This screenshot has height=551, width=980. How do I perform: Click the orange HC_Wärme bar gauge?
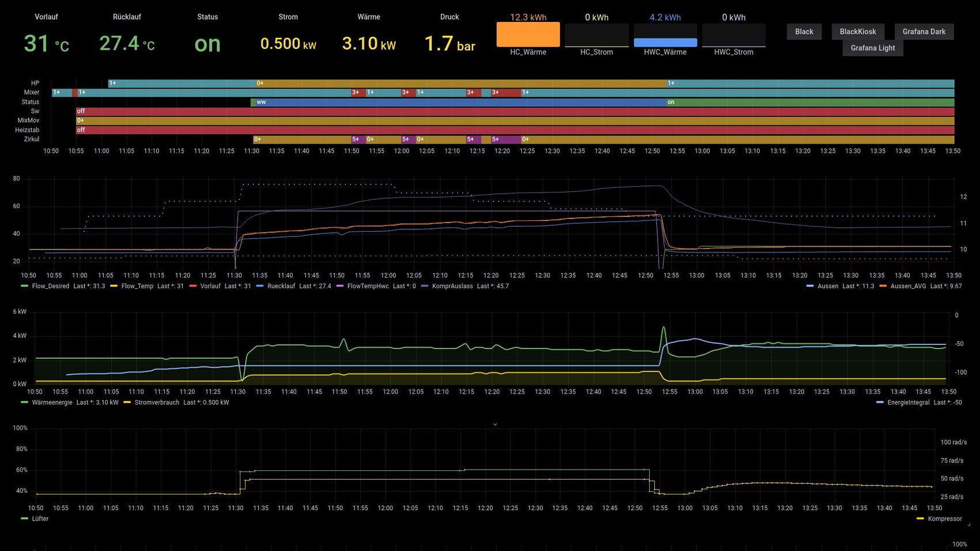(x=528, y=35)
